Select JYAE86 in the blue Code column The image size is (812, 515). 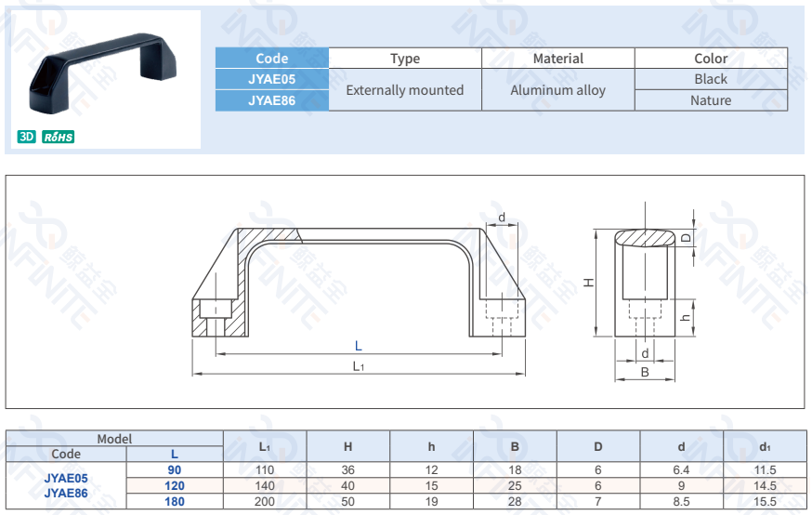pyautogui.click(x=272, y=100)
